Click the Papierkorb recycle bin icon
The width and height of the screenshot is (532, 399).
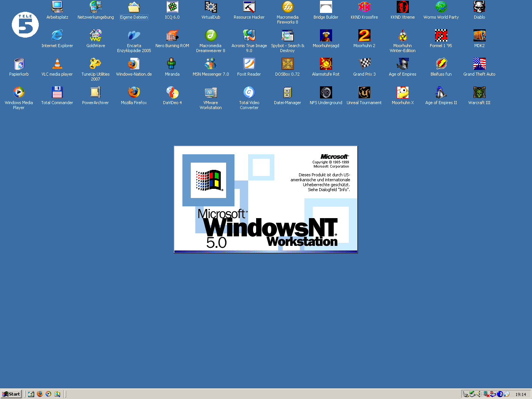click(x=19, y=64)
